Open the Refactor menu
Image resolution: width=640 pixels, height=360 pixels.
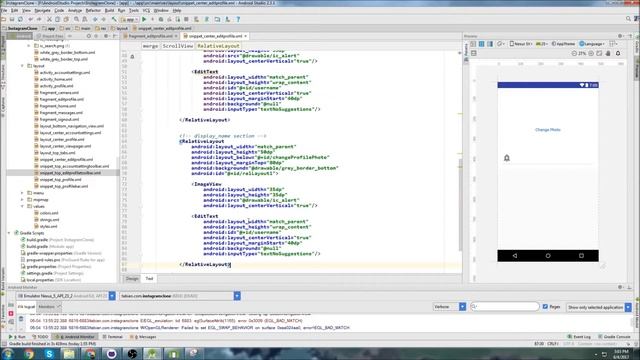[93, 10]
